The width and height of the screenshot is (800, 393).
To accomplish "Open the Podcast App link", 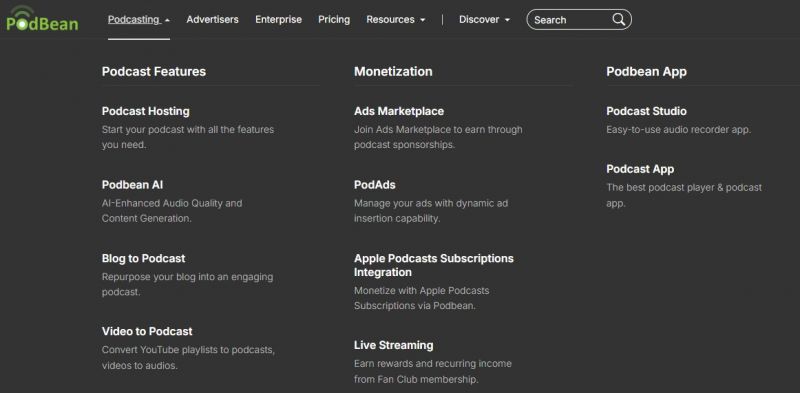I will pos(640,169).
